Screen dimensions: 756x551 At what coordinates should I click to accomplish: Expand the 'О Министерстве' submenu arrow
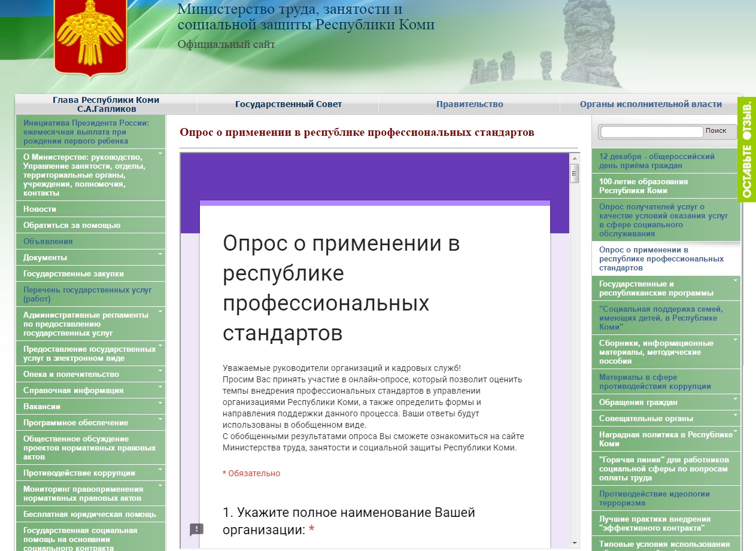(160, 154)
